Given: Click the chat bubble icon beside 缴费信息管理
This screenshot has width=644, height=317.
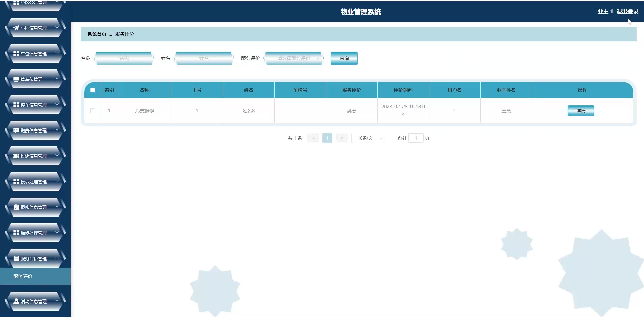Looking at the screenshot, I should (x=16, y=131).
